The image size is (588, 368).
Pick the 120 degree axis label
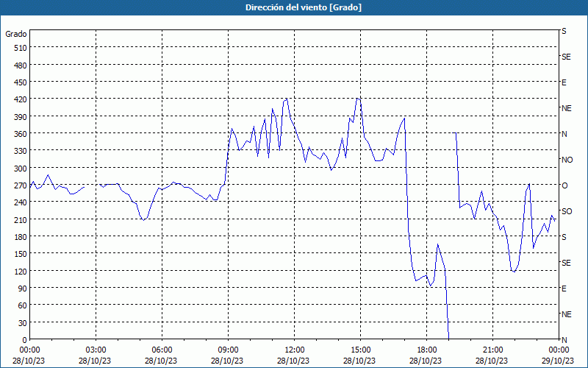[x=21, y=271]
